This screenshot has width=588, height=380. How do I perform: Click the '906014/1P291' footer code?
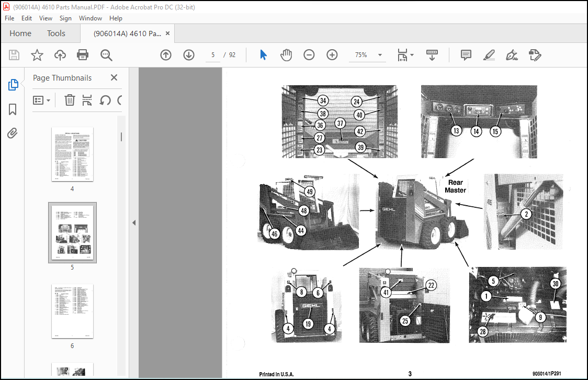pos(547,374)
